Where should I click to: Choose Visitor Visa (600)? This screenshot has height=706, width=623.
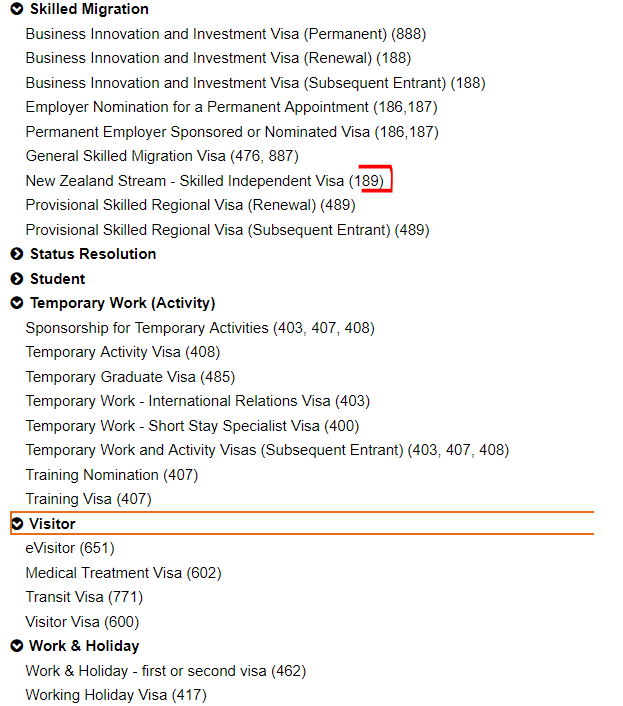click(x=82, y=622)
